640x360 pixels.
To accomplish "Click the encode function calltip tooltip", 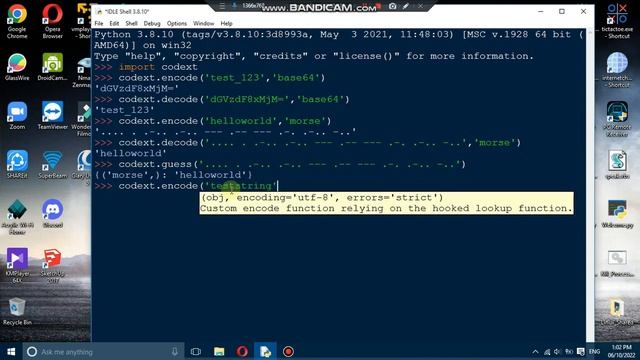I will (386, 203).
